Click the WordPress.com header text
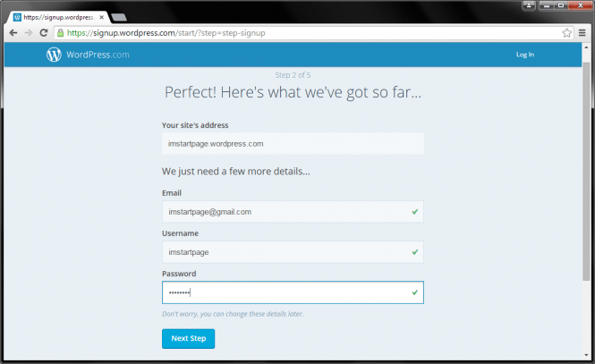Screen dimensions: 595x364 click(98, 55)
